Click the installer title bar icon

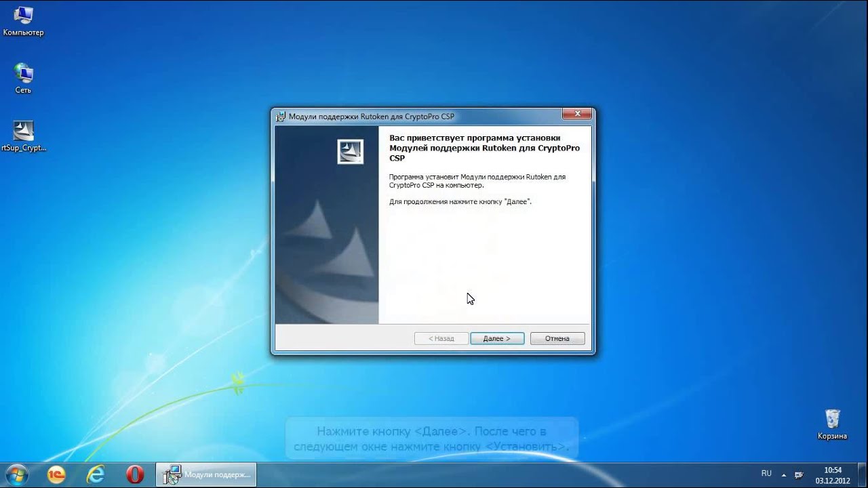click(281, 116)
